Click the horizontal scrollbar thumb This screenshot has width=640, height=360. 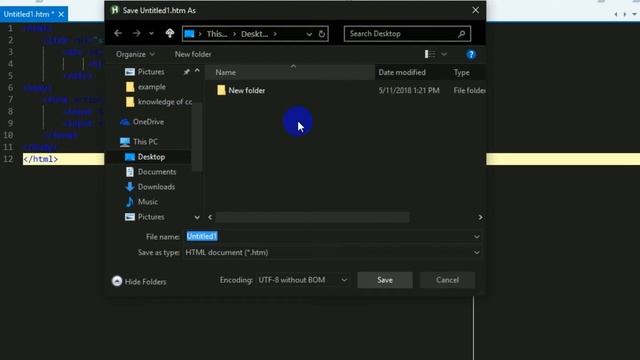point(312,217)
